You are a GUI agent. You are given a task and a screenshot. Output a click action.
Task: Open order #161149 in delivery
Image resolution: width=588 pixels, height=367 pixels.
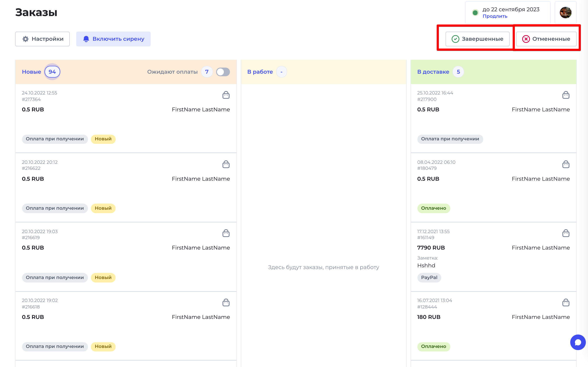pyautogui.click(x=493, y=257)
